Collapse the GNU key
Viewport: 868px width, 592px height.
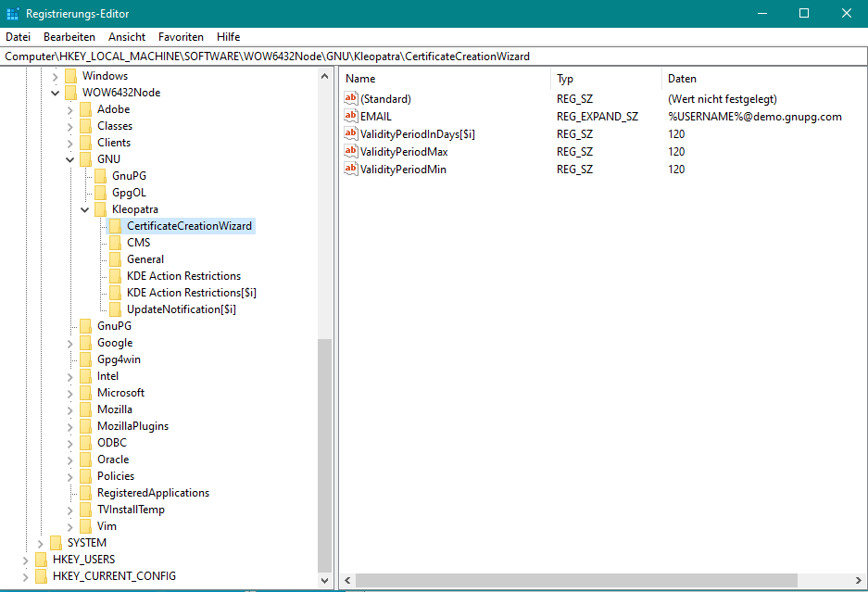69,159
